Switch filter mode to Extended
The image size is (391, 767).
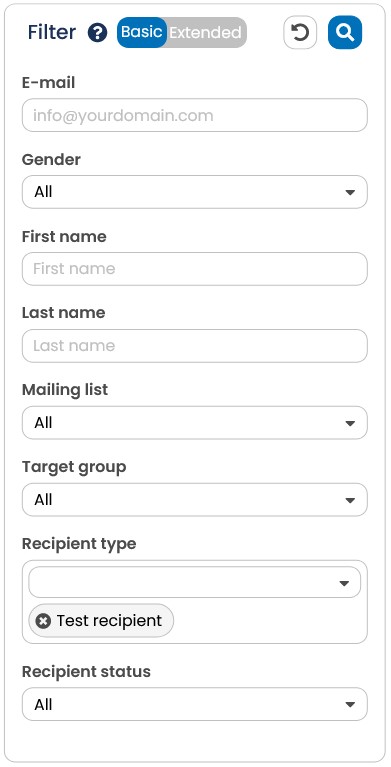(206, 33)
